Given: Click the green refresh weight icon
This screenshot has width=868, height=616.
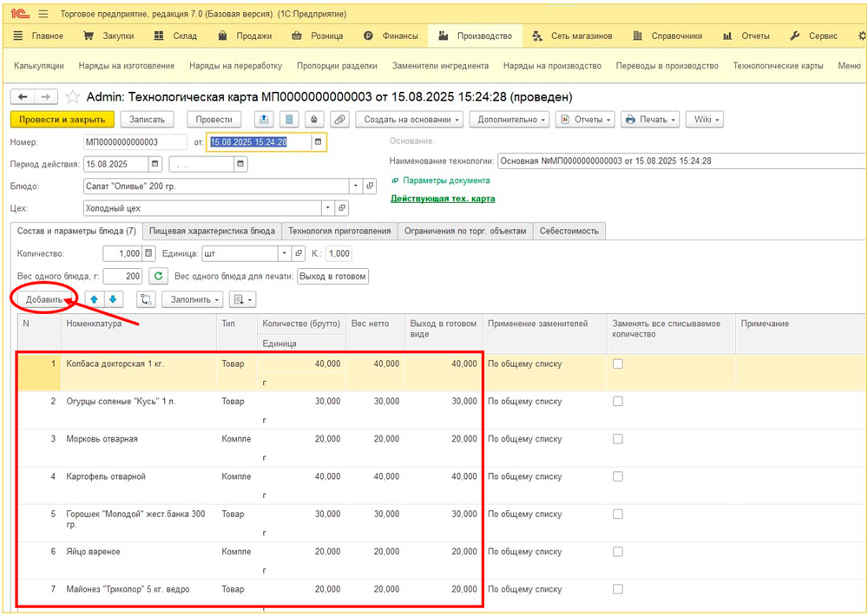Looking at the screenshot, I should tap(158, 276).
